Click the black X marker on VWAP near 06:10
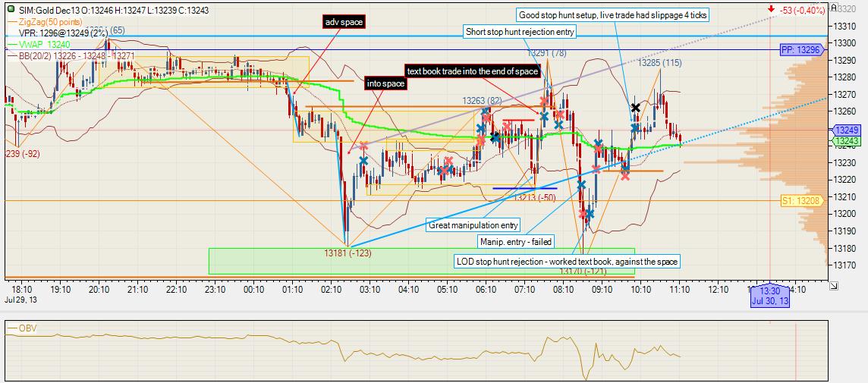868x383 pixels. [x=495, y=137]
